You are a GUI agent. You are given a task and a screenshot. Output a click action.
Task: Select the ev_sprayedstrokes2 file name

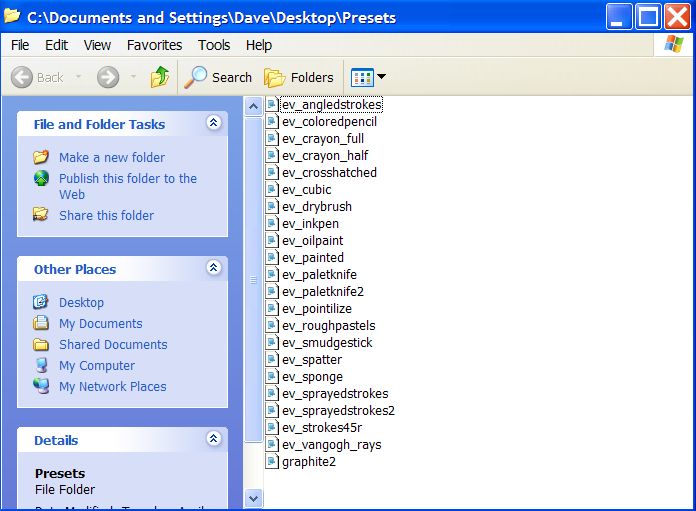point(338,410)
